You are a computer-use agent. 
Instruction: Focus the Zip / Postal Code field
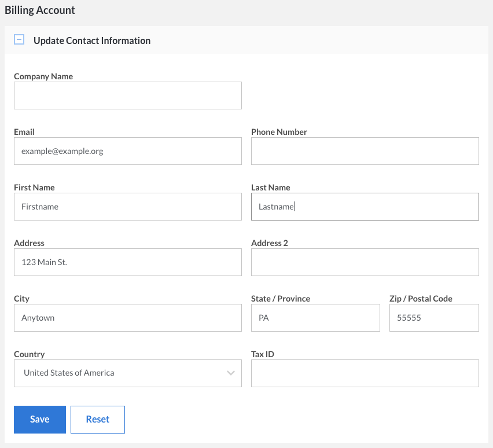pyautogui.click(x=434, y=318)
